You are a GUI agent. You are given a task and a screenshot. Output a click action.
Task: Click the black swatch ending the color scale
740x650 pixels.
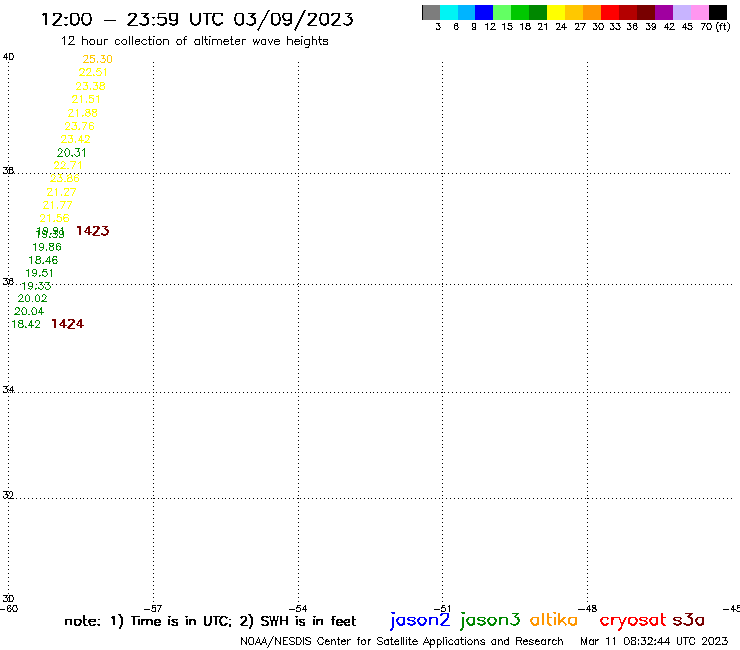pyautogui.click(x=718, y=12)
